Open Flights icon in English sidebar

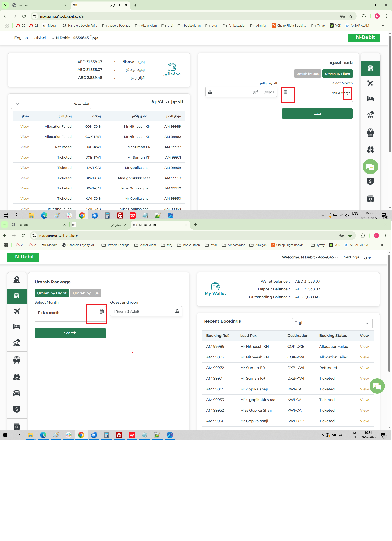point(17,311)
